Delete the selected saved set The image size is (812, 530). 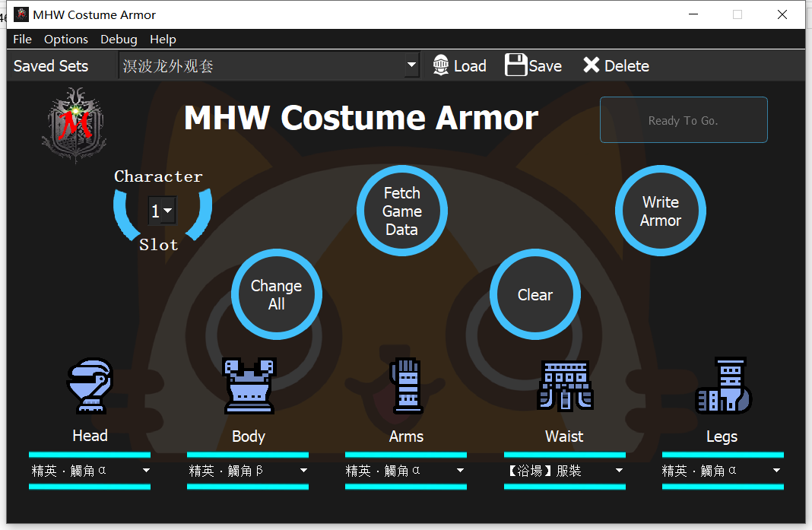[616, 66]
